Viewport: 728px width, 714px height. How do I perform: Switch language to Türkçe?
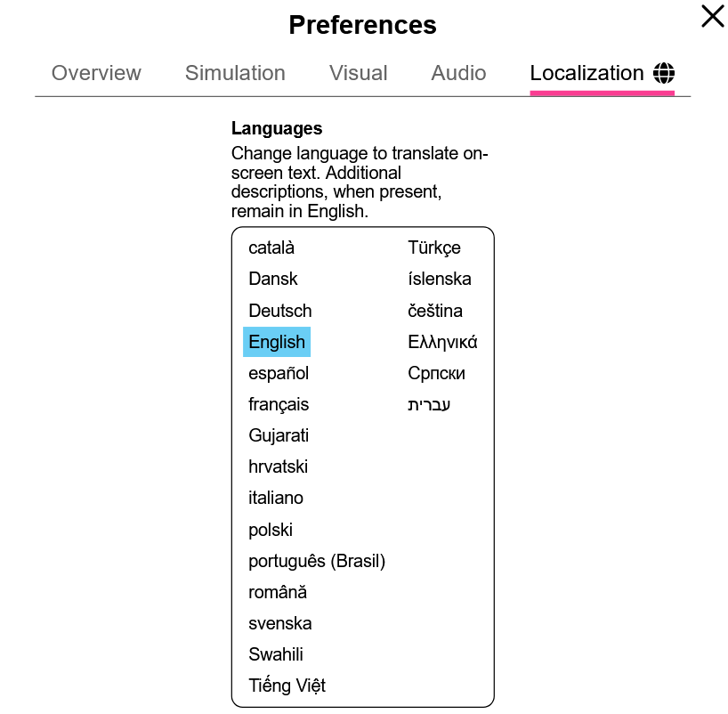[x=434, y=248]
